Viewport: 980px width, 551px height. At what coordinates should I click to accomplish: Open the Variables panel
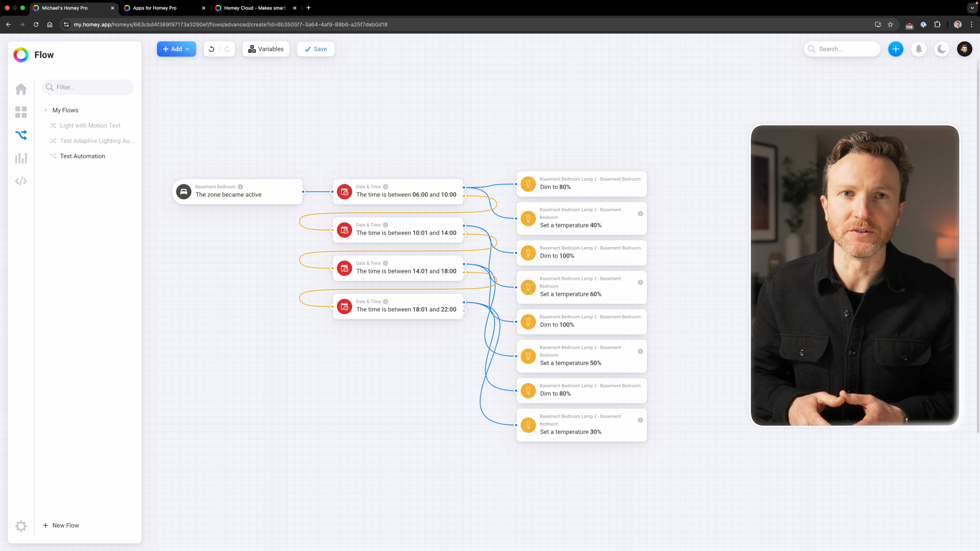tap(266, 49)
